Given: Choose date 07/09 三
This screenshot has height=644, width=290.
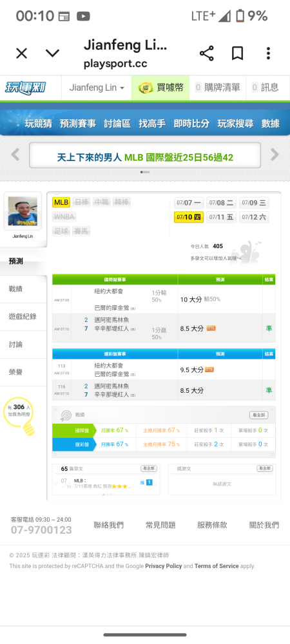Looking at the screenshot, I should coord(254,203).
